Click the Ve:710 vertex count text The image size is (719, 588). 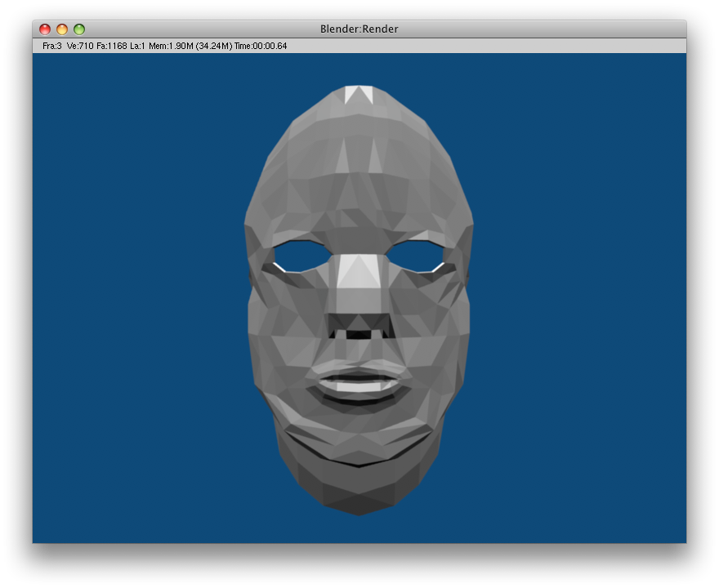80,46
